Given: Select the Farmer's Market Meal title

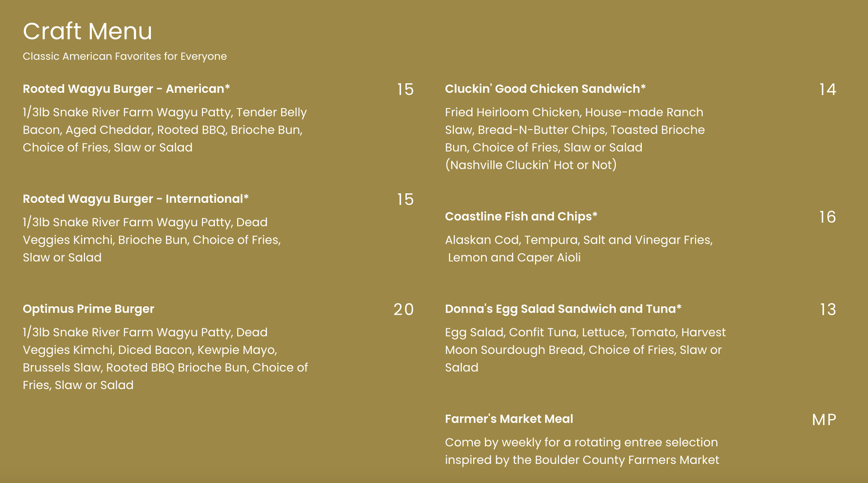Looking at the screenshot, I should [509, 419].
